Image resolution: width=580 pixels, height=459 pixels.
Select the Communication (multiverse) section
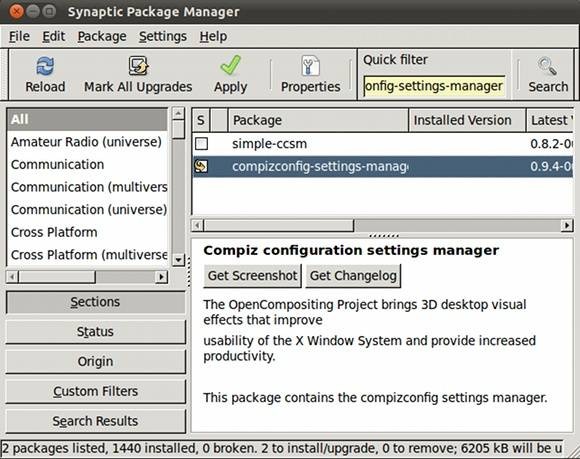[87, 187]
